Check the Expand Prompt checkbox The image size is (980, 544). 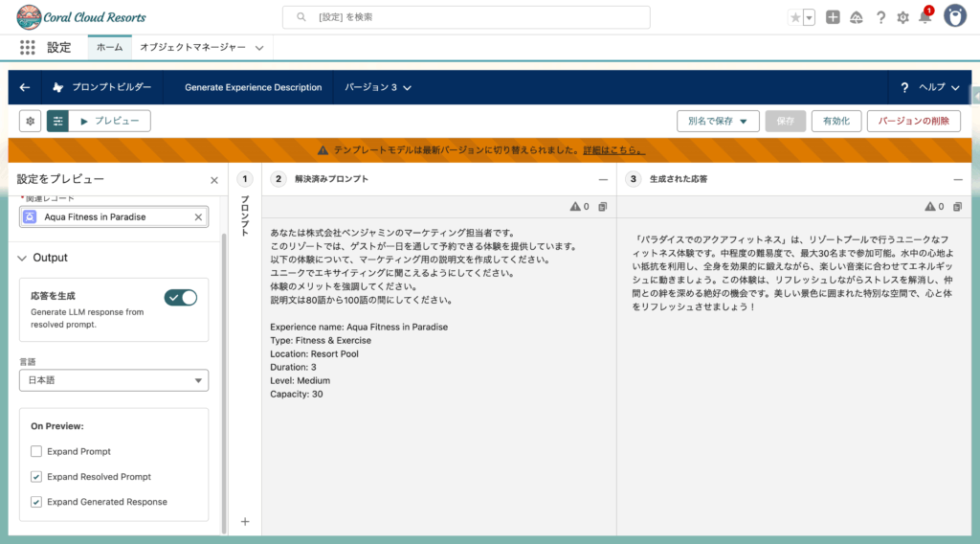pos(36,451)
